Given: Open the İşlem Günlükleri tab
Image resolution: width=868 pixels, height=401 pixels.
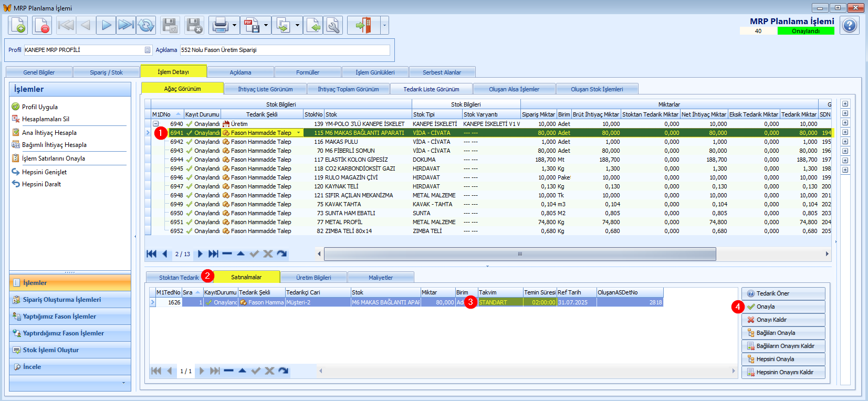Looking at the screenshot, I should (375, 72).
